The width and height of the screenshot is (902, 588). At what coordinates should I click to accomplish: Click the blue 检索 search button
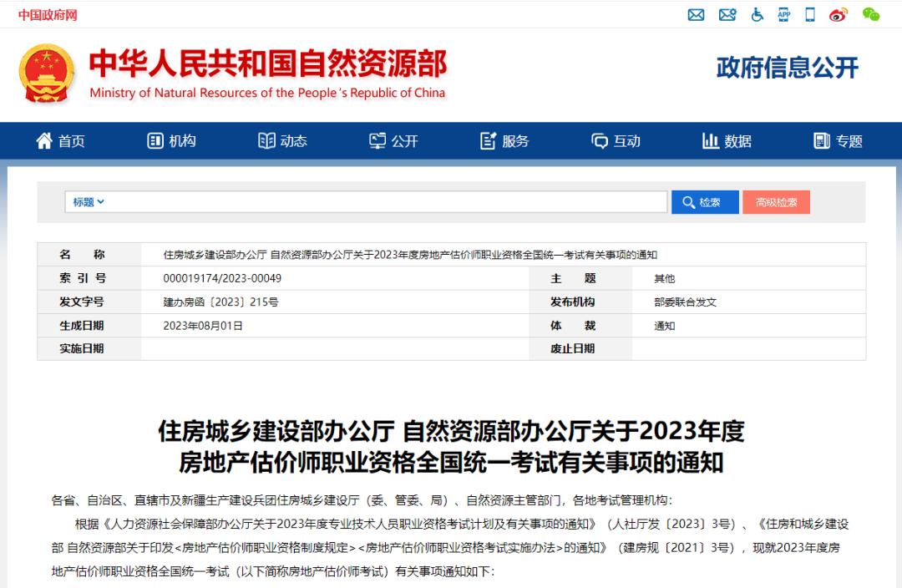tap(705, 202)
